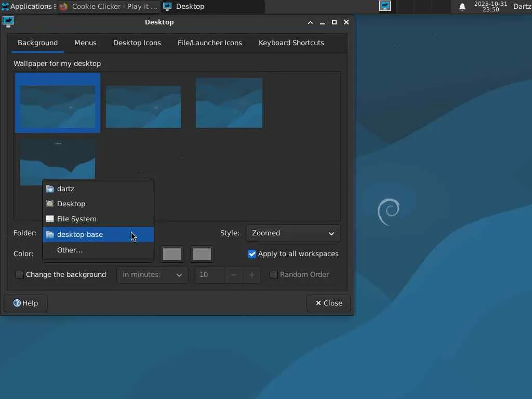Viewport: 532px width, 399px height.
Task: Click the panel clock showing 23:50
Action: pos(490,6)
